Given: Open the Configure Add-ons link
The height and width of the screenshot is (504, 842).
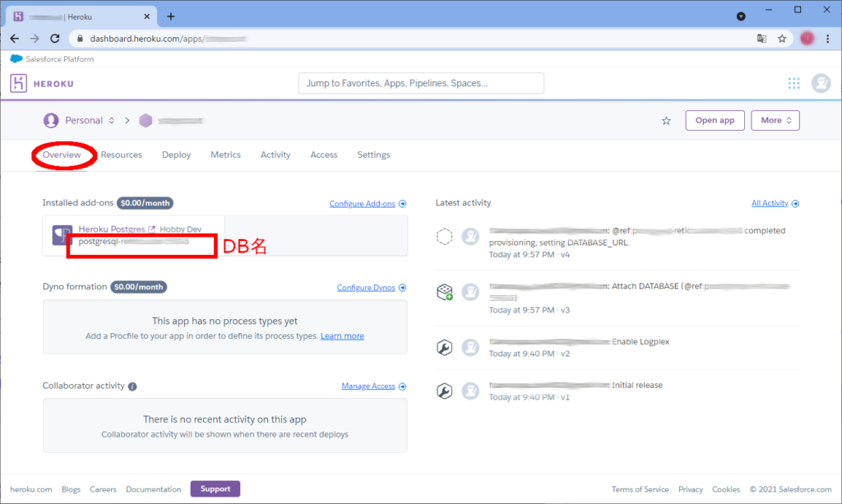Looking at the screenshot, I should [x=362, y=204].
